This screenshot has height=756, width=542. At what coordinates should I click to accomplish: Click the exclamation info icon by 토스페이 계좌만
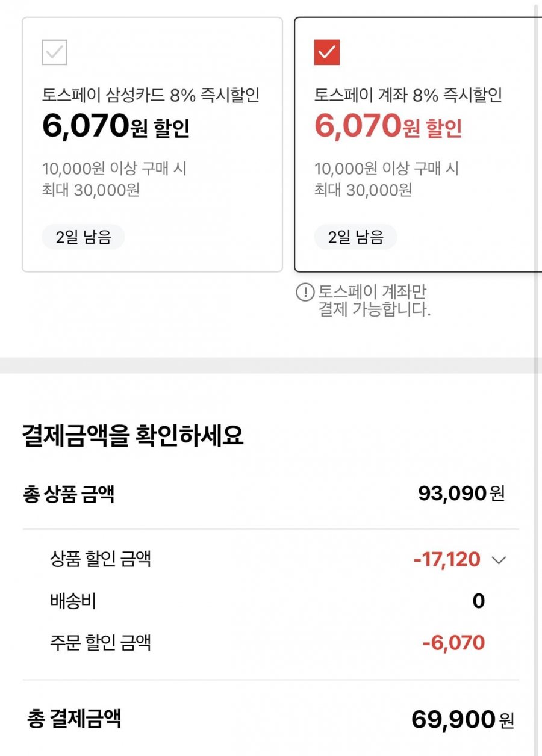click(305, 293)
